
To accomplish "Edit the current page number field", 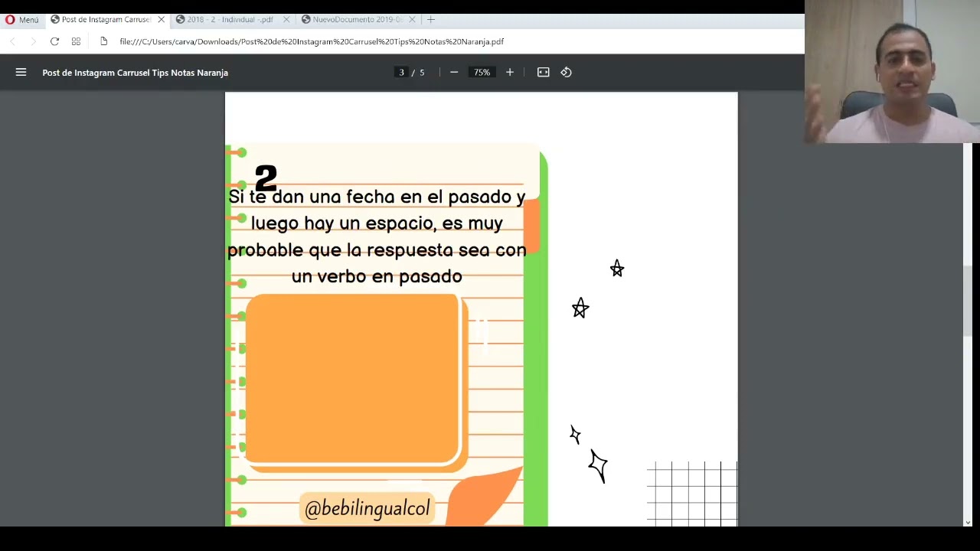I will pyautogui.click(x=401, y=72).
